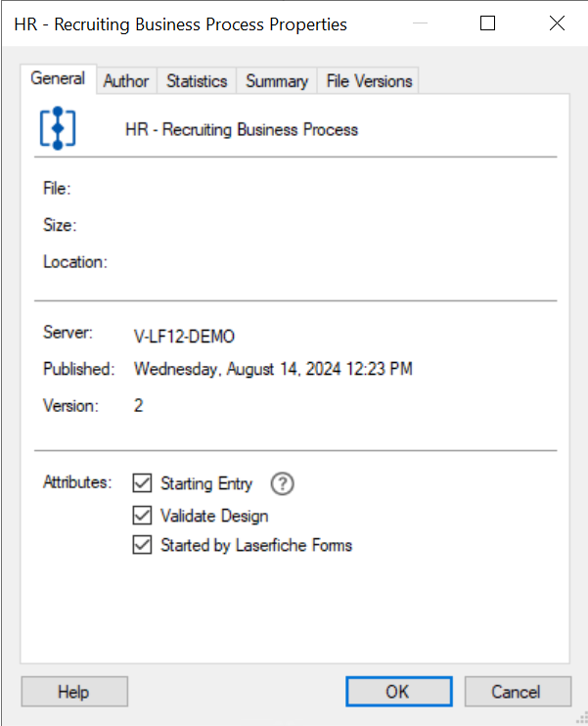Image resolution: width=588 pixels, height=726 pixels.
Task: Click the dialog title bar text
Action: pyautogui.click(x=180, y=24)
